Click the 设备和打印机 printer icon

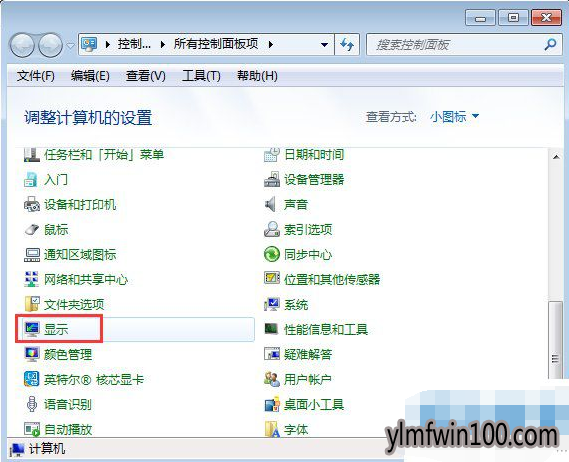click(x=32, y=204)
